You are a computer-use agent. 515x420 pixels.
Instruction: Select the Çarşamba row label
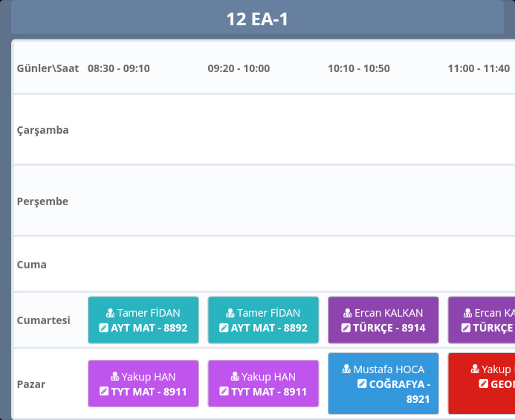(43, 130)
